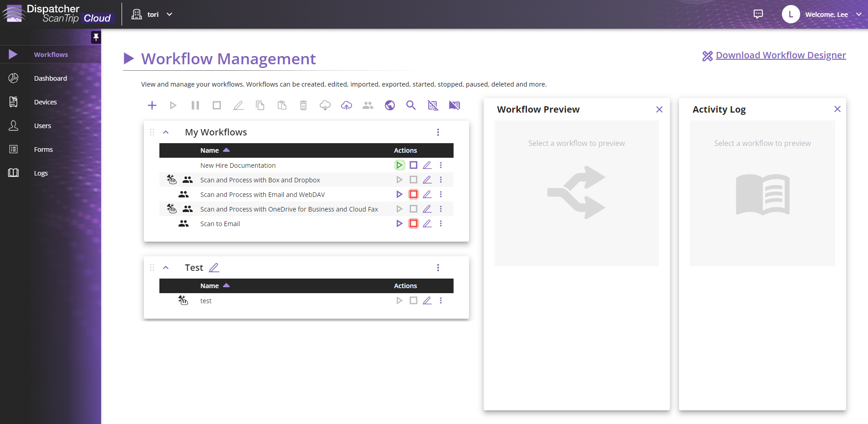The height and width of the screenshot is (424, 868).
Task: Hide the workflow preview panel icon
Action: [x=433, y=105]
